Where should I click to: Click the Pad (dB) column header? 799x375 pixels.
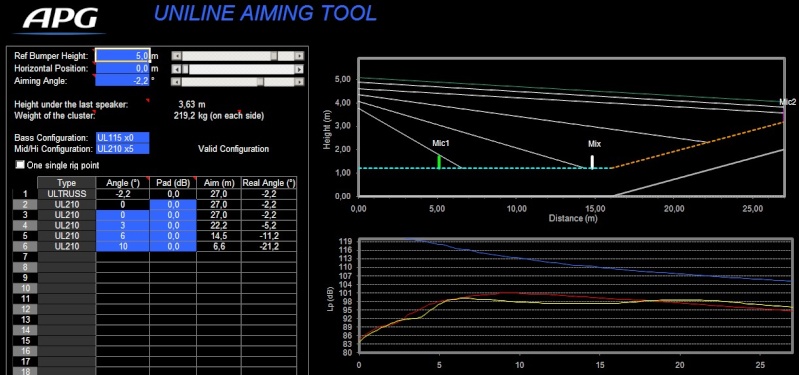pyautogui.click(x=173, y=183)
